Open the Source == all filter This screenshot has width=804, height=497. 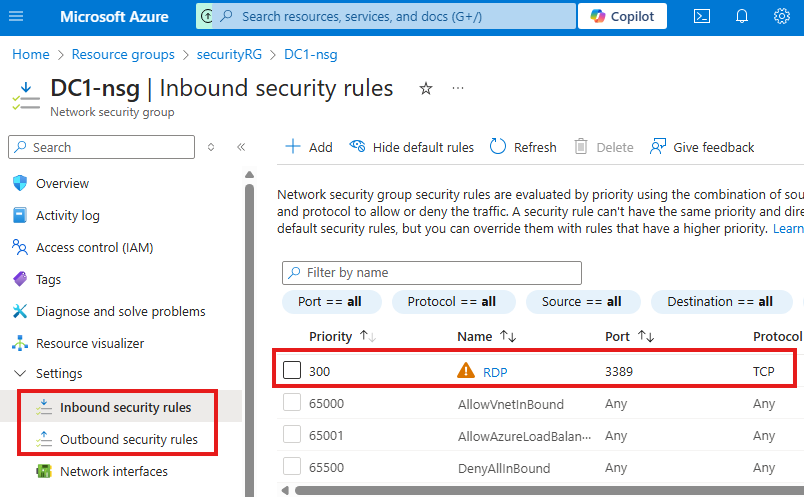pos(582,302)
